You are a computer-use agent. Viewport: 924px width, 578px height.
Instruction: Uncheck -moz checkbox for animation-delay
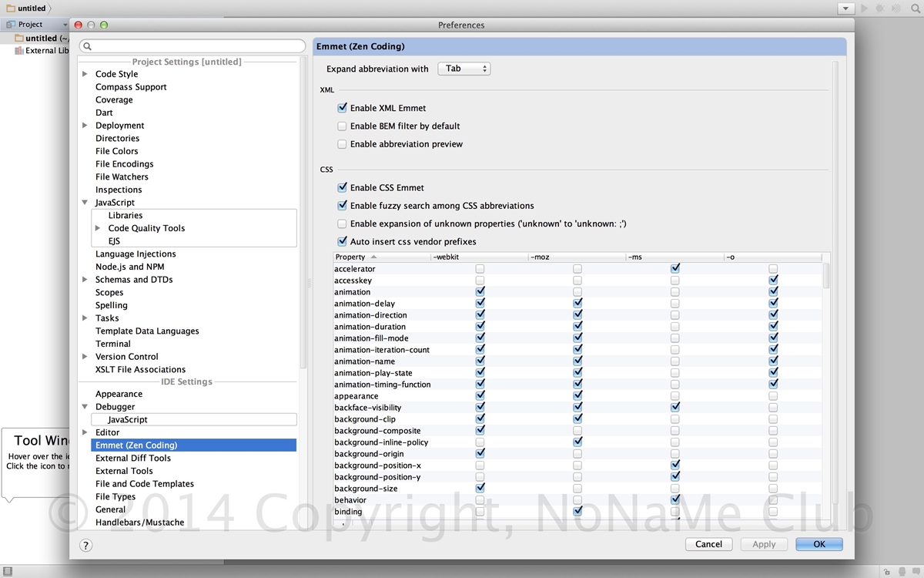click(x=577, y=304)
